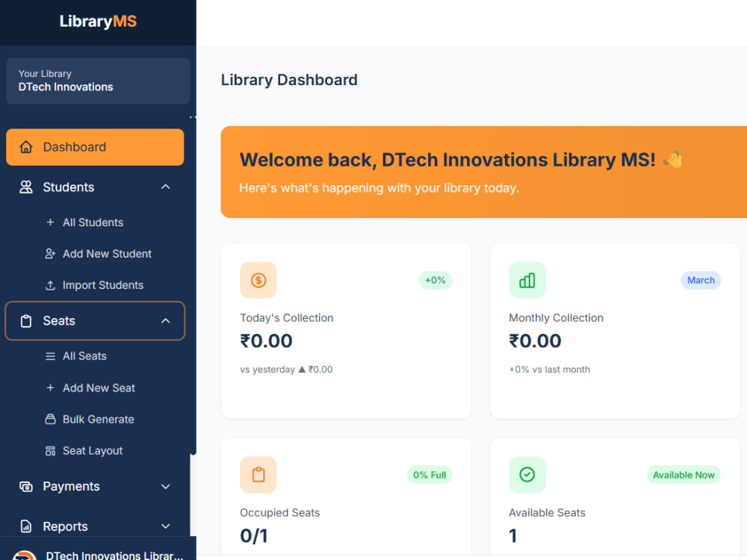The width and height of the screenshot is (747, 560).
Task: Click the Import Students upload icon
Action: (50, 285)
